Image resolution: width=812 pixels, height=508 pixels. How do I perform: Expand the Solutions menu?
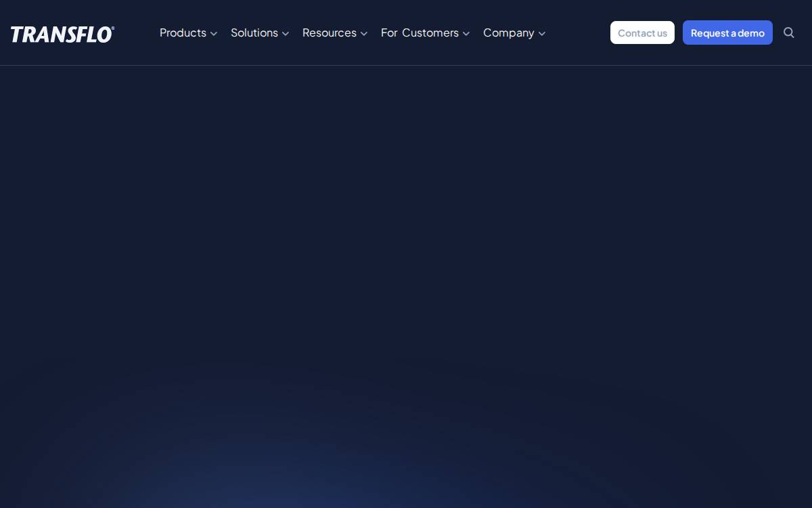pyautogui.click(x=260, y=33)
